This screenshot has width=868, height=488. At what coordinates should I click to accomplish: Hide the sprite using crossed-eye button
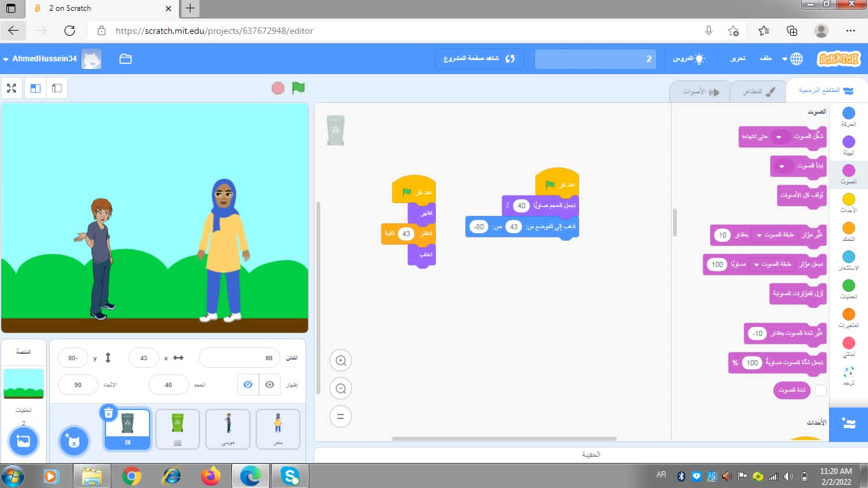coord(248,385)
